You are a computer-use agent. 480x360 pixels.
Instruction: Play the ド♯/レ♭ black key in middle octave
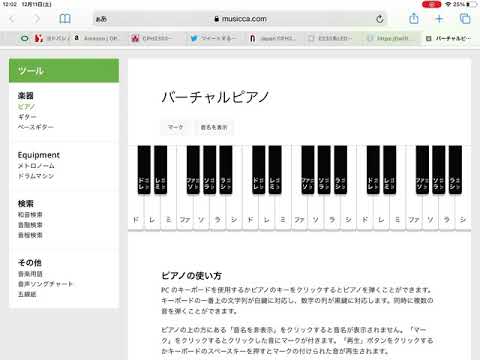pos(259,169)
